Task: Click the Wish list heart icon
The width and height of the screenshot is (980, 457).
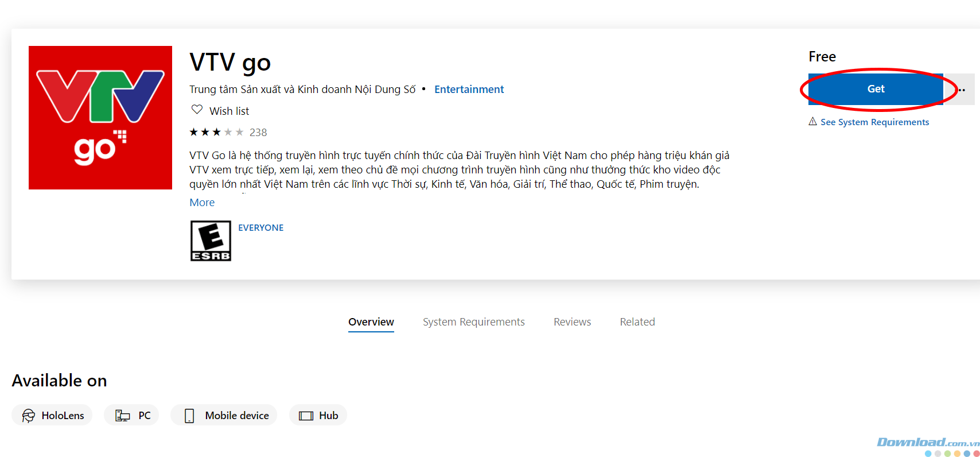Action: [x=197, y=110]
